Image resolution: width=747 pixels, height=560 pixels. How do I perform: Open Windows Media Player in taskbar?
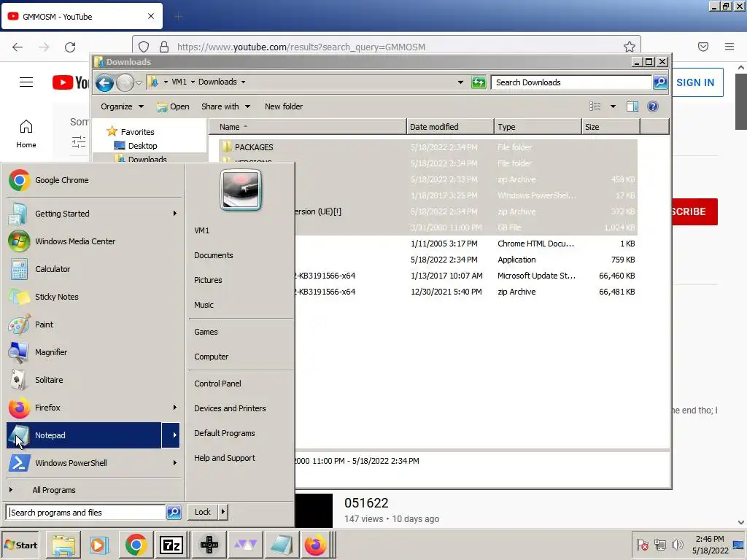tap(99, 545)
